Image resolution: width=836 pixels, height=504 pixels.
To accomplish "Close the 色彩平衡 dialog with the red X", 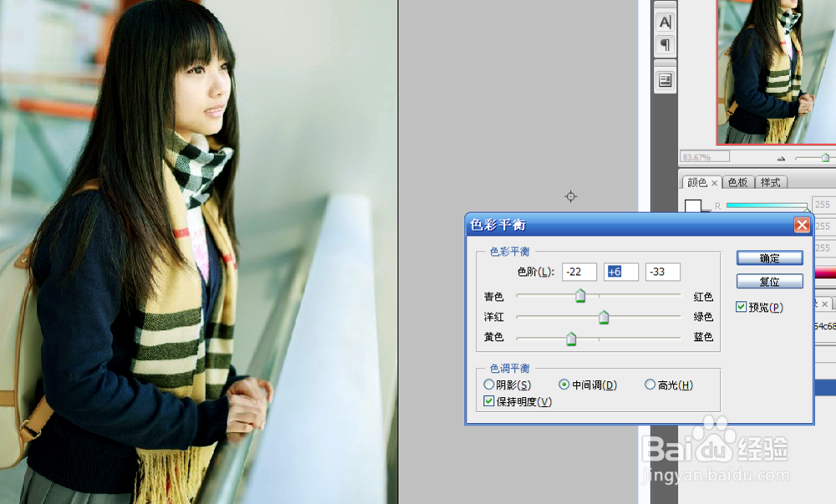I will [x=802, y=225].
